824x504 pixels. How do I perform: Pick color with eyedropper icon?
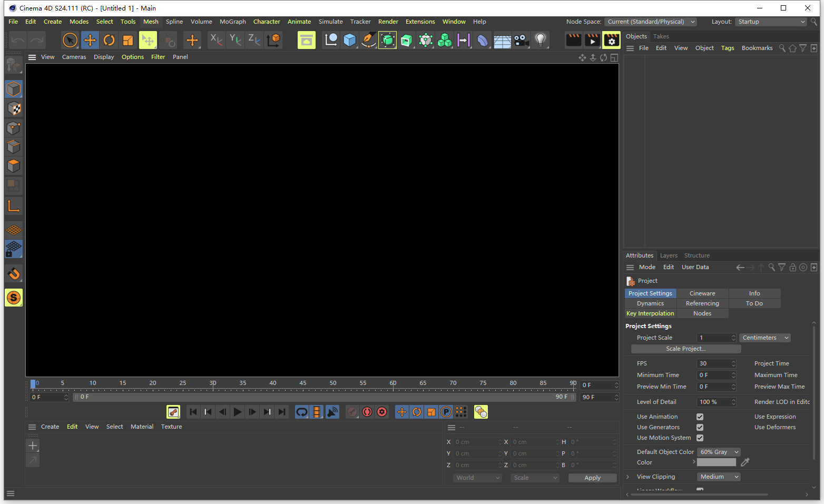point(745,462)
